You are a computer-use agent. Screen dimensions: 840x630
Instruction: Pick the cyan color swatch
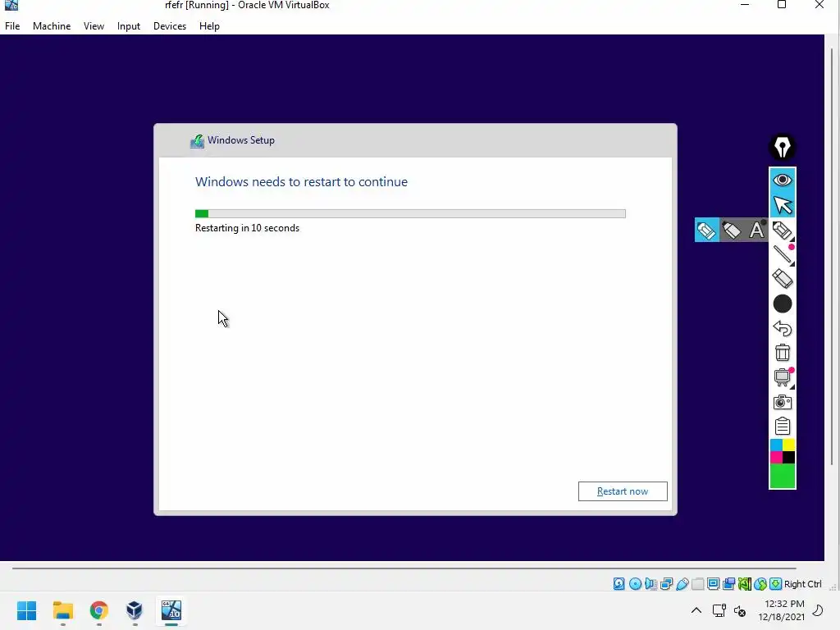click(776, 445)
